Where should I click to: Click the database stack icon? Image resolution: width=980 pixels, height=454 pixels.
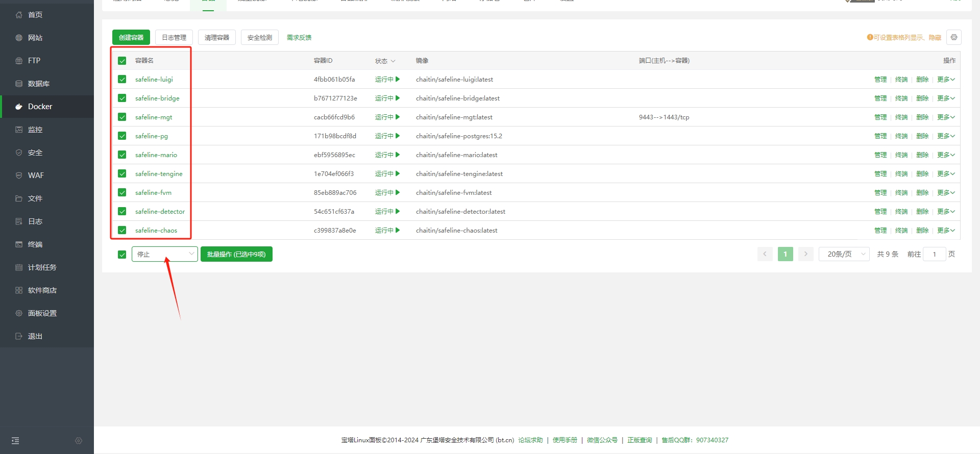coord(19,84)
